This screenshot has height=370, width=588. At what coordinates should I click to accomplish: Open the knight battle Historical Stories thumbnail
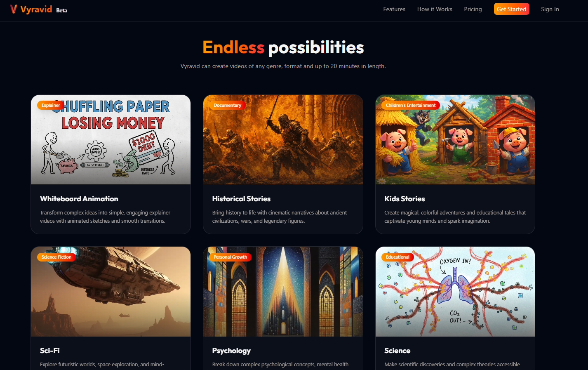(283, 140)
